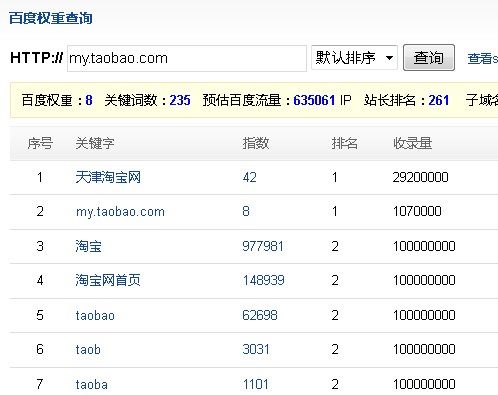This screenshot has height=395, width=498.
Task: Click the 排名 column header
Action: coord(345,143)
